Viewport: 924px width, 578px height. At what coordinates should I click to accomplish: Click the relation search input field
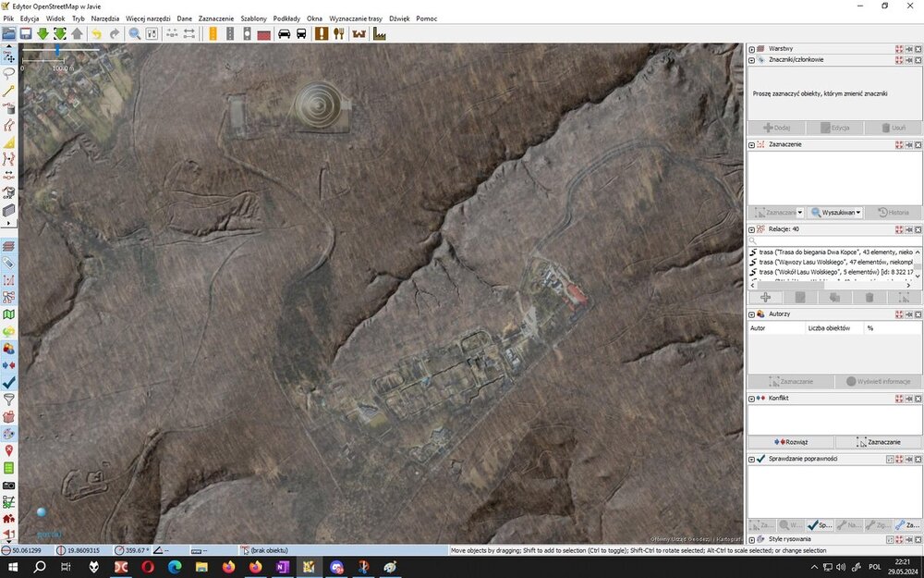(x=837, y=240)
